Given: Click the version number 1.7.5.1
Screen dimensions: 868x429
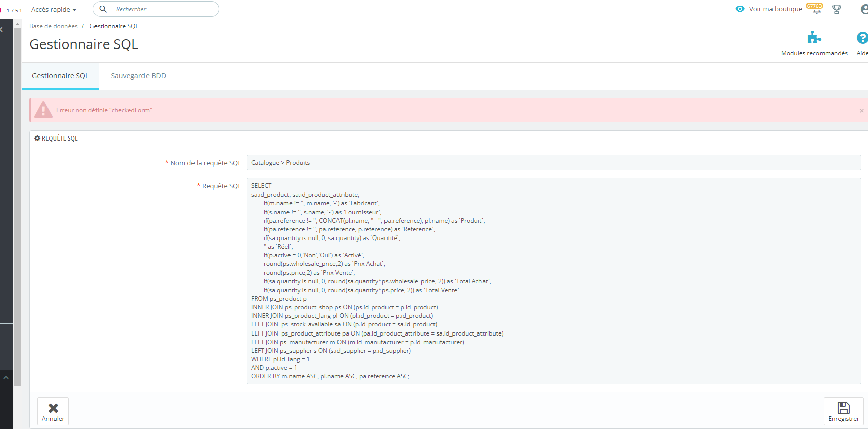Looking at the screenshot, I should pyautogui.click(x=14, y=10).
